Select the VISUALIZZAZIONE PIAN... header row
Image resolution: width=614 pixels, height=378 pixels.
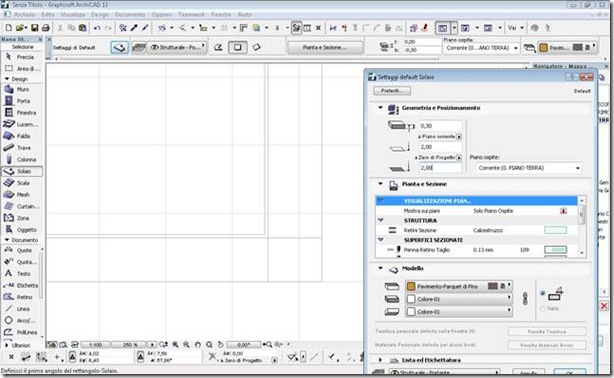[x=477, y=201]
